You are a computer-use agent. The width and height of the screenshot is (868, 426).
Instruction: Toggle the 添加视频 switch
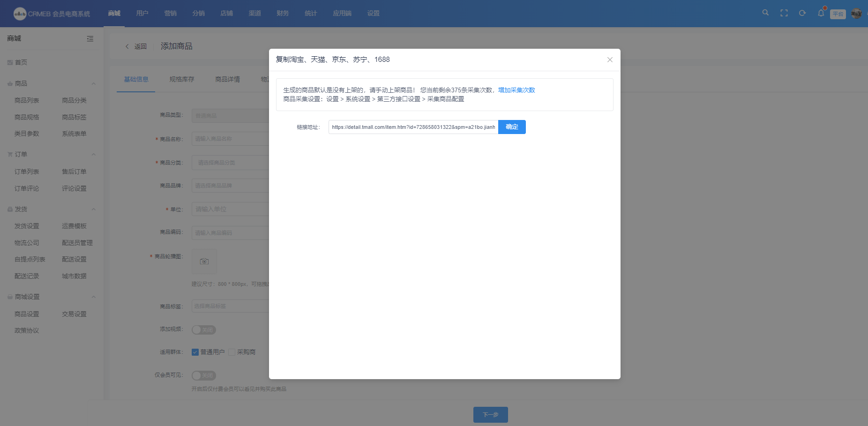coord(203,330)
